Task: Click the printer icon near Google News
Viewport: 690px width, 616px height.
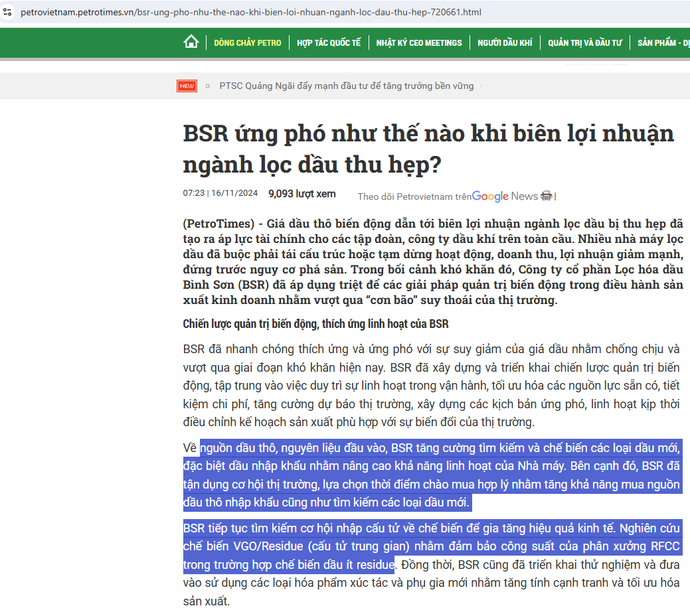Action: (546, 196)
